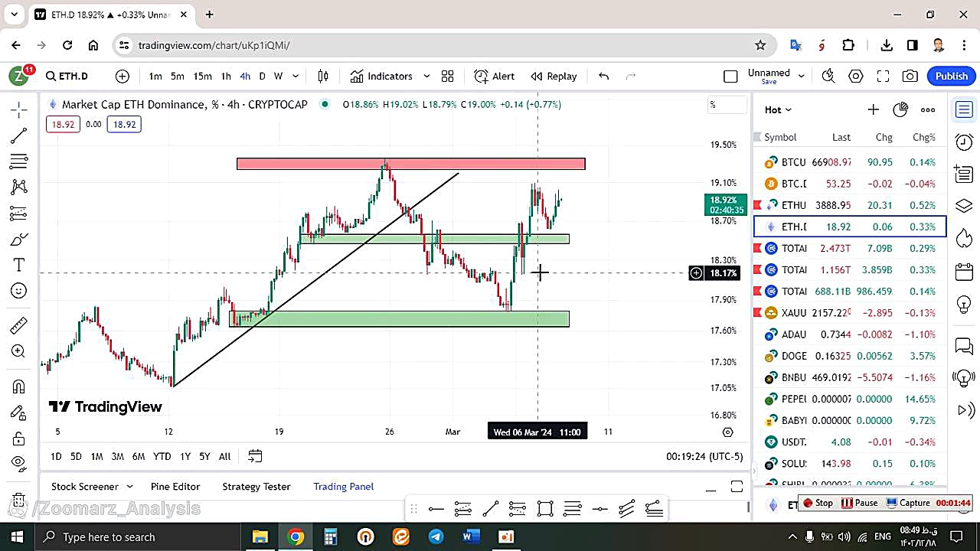Pause the screen recording
The image size is (980, 551).
pos(859,503)
